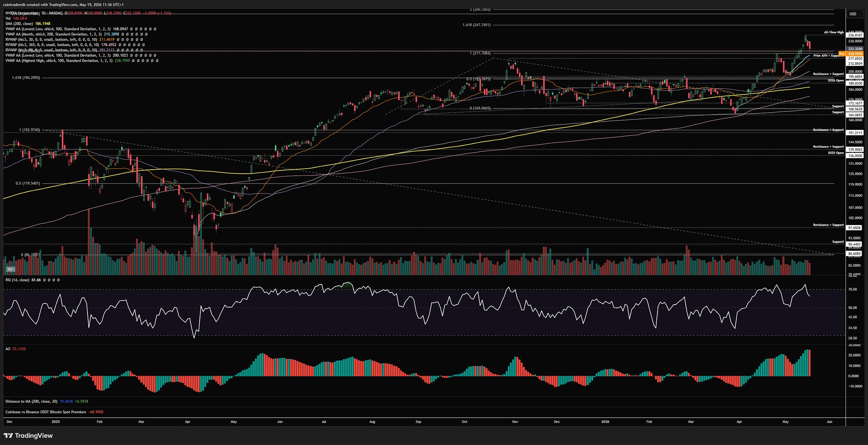Select the NVIDIA Corporation symbol title

(x=22, y=13)
